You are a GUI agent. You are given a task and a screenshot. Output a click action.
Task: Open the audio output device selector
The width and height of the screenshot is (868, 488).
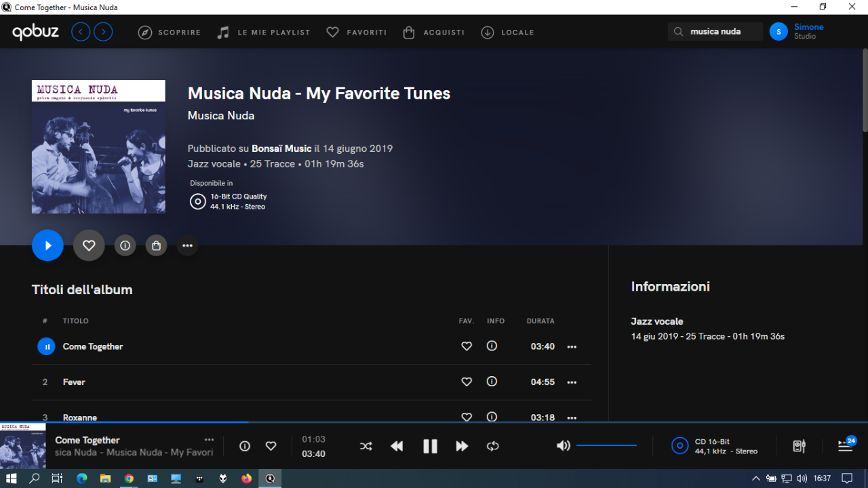800,446
